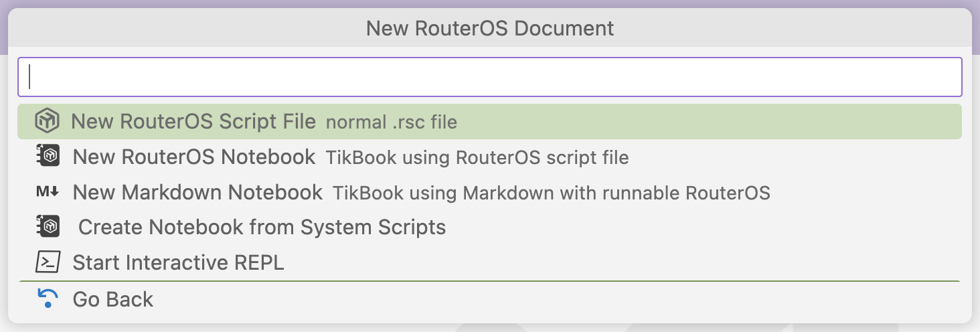Click "TikBook using RouterOS script file" description

click(x=477, y=158)
